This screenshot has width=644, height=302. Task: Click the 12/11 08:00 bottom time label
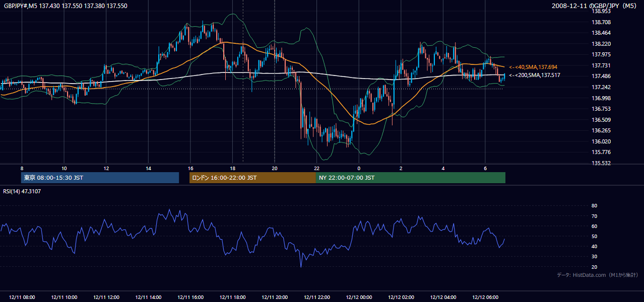[x=22, y=297]
